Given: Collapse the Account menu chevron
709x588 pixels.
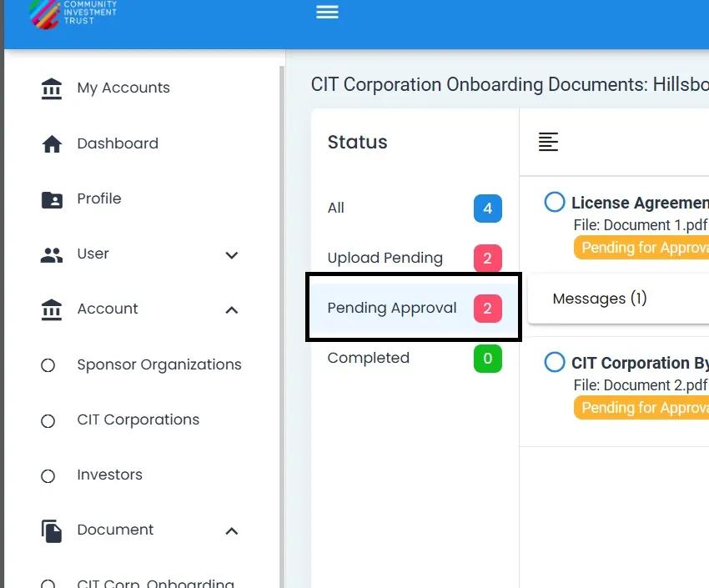Looking at the screenshot, I should (232, 309).
